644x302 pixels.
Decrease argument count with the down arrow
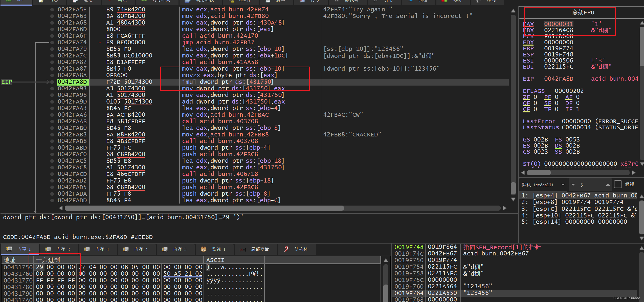tap(573, 185)
